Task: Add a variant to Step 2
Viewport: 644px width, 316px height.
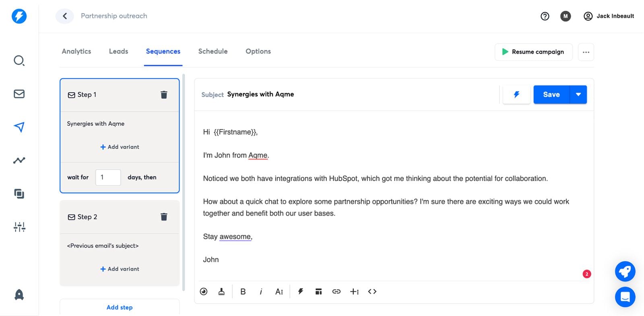Action: [x=120, y=269]
